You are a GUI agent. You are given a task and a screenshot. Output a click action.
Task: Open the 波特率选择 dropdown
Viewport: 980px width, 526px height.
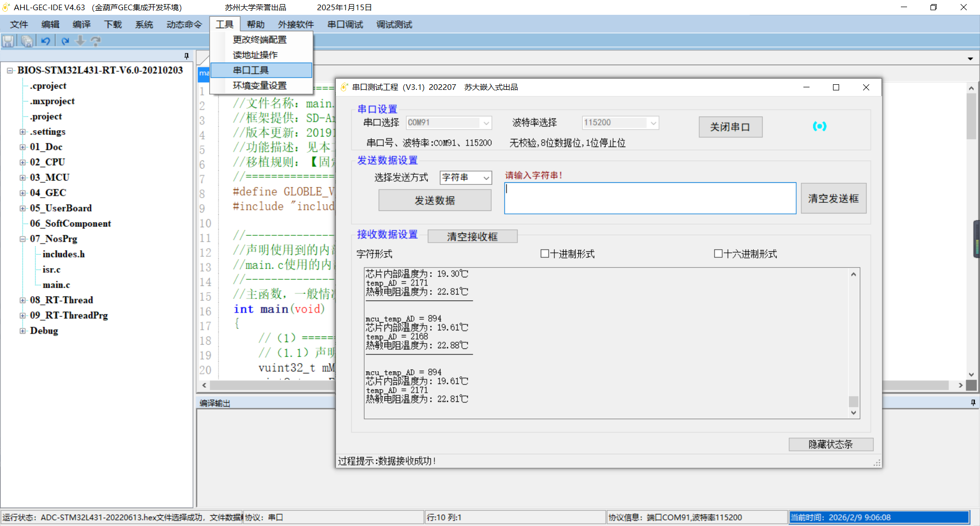pyautogui.click(x=653, y=123)
